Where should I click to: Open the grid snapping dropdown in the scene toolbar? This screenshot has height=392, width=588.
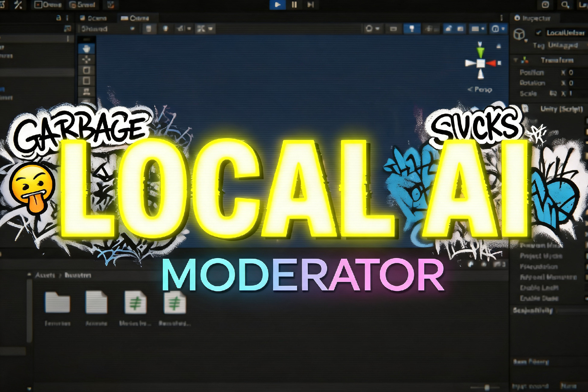pyautogui.click(x=205, y=29)
